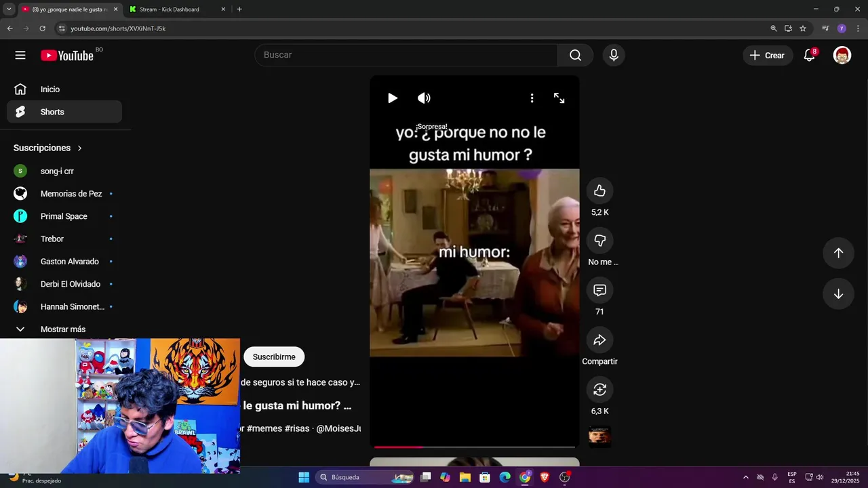The image size is (868, 488).
Task: Open Inicio in the sidebar
Action: pyautogui.click(x=64, y=89)
